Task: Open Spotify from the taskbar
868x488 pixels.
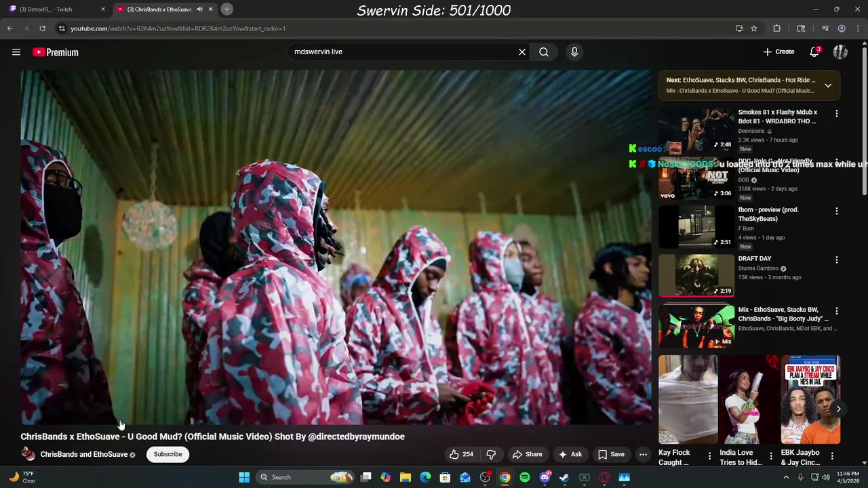Action: [525, 477]
